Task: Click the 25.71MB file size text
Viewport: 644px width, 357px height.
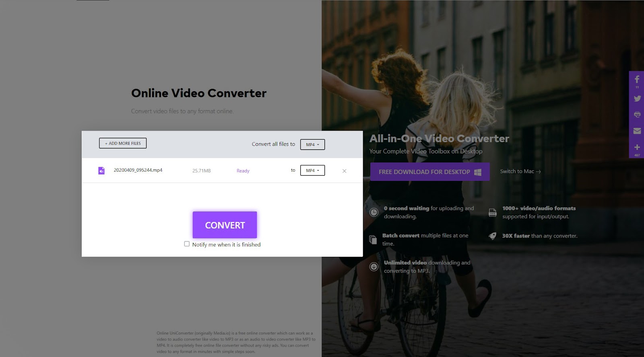Action: tap(202, 171)
